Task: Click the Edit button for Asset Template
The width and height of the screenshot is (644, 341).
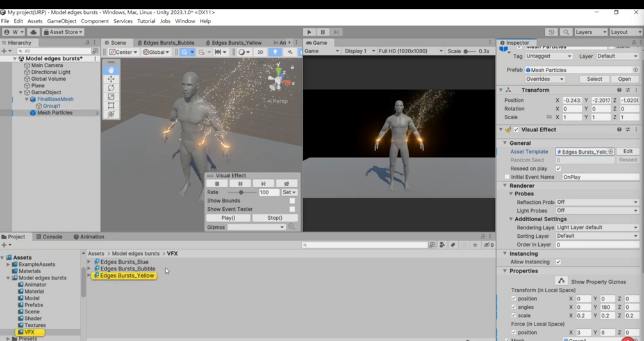Action: [627, 152]
